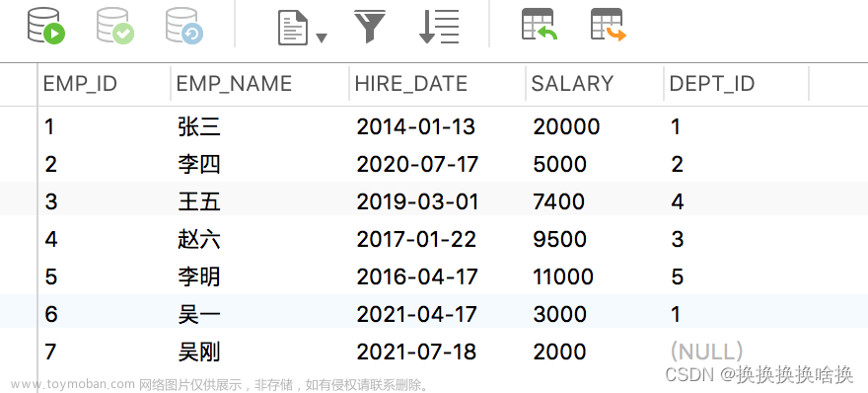
Task: Open the filter funnel tool
Action: pyautogui.click(x=370, y=28)
